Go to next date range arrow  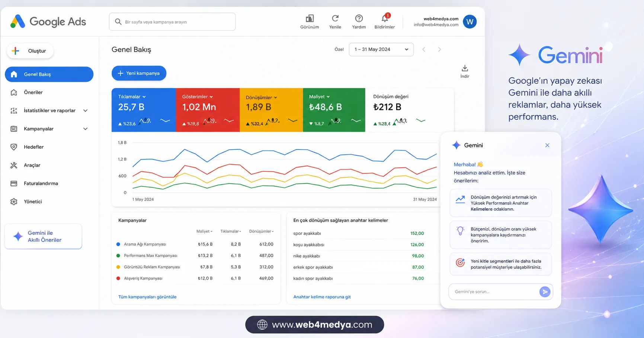click(439, 49)
